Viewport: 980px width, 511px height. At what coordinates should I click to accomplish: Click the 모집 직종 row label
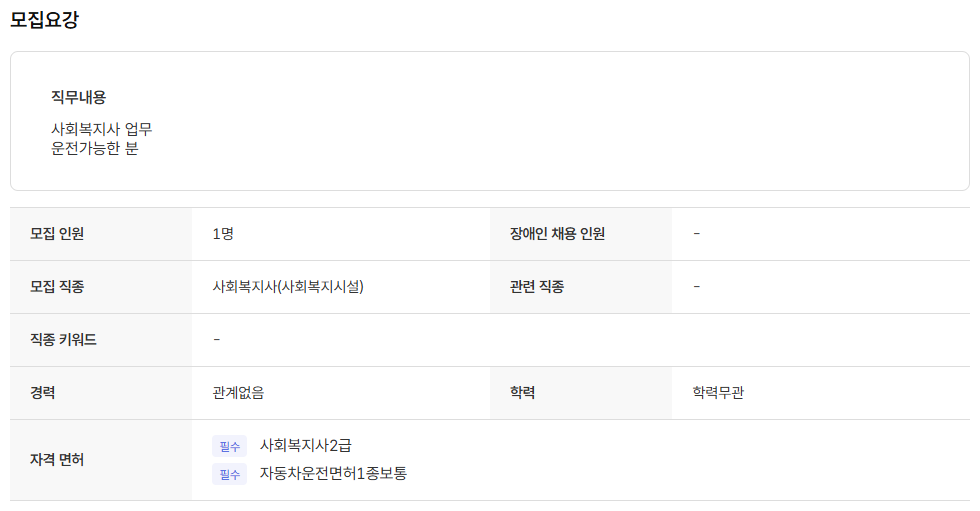tap(57, 287)
